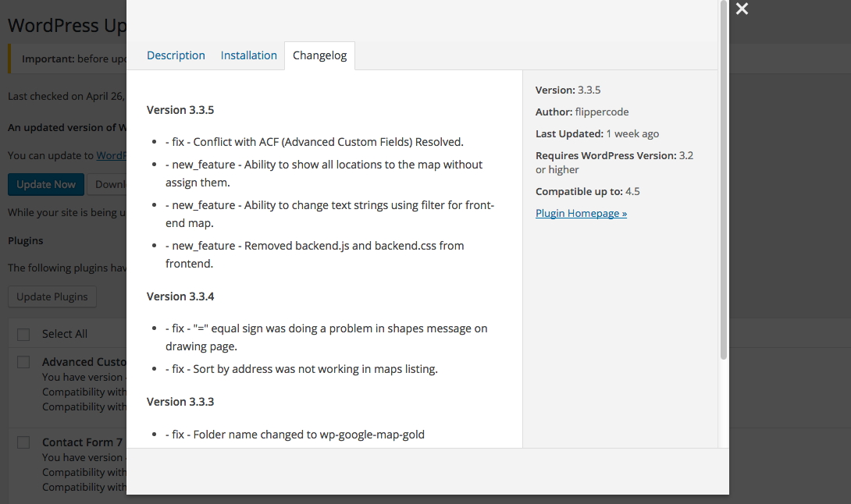Close the plugin details modal
The width and height of the screenshot is (851, 504).
tap(742, 9)
